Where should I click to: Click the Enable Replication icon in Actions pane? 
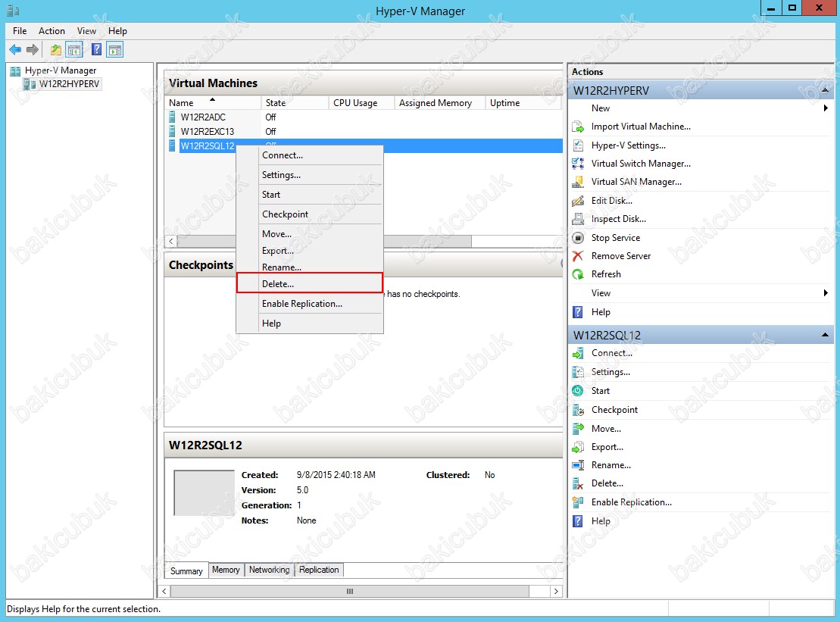pyautogui.click(x=577, y=502)
